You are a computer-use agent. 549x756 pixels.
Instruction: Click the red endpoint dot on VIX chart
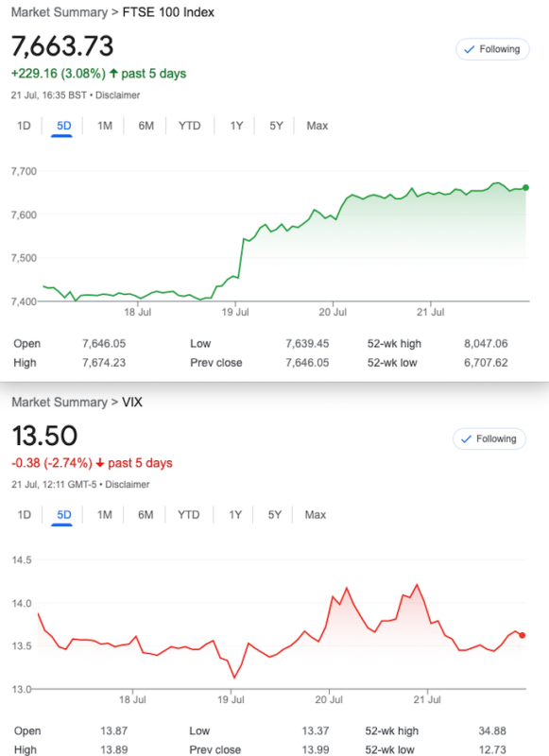tap(522, 635)
